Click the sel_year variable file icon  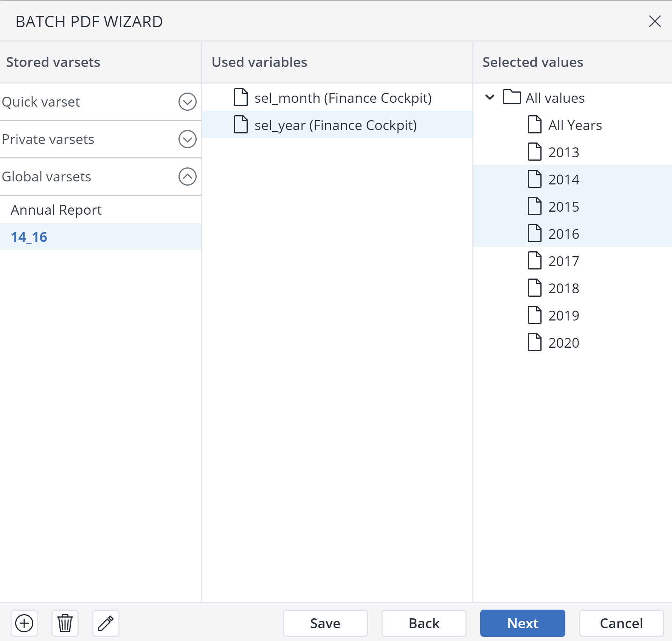pos(241,125)
